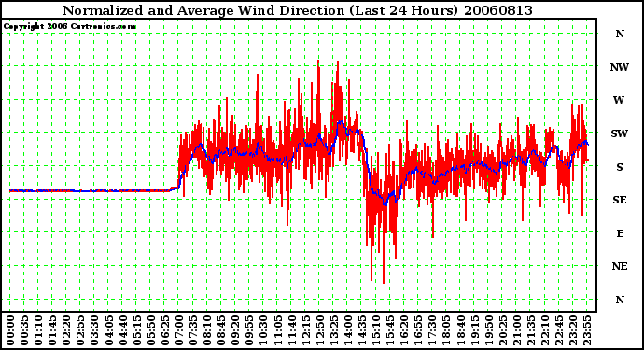Click the 08:10 time axis label
644x350 pixels.
coord(207,330)
